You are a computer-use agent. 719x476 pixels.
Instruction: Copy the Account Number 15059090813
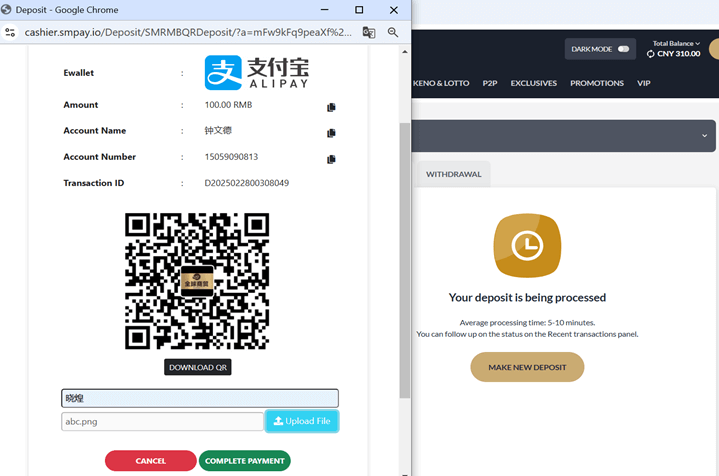(x=331, y=159)
